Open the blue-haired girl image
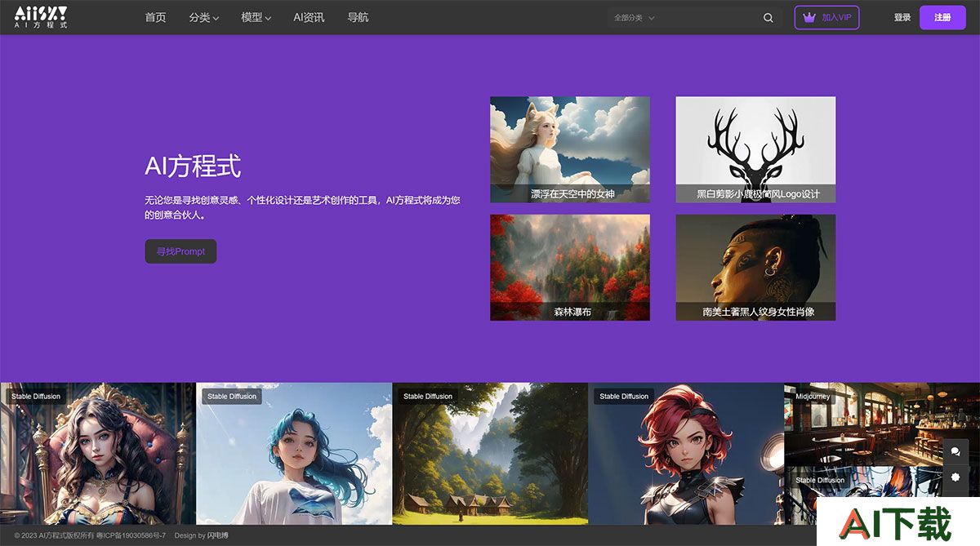This screenshot has width=980, height=546. tap(294, 454)
